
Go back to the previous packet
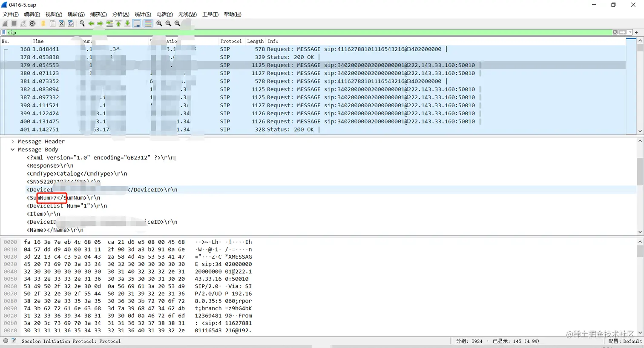pyautogui.click(x=91, y=23)
